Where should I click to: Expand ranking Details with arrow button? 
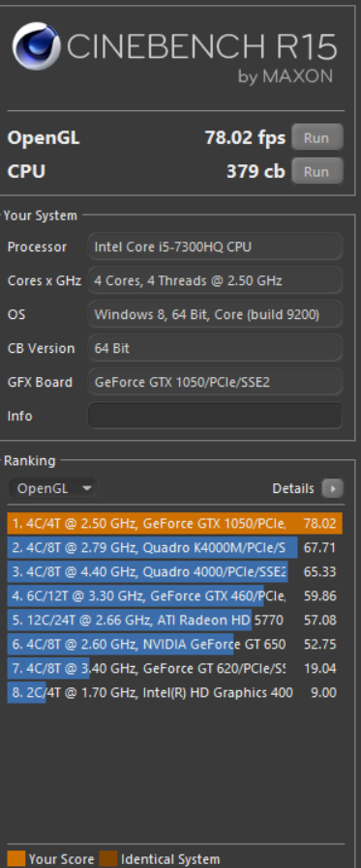333,488
